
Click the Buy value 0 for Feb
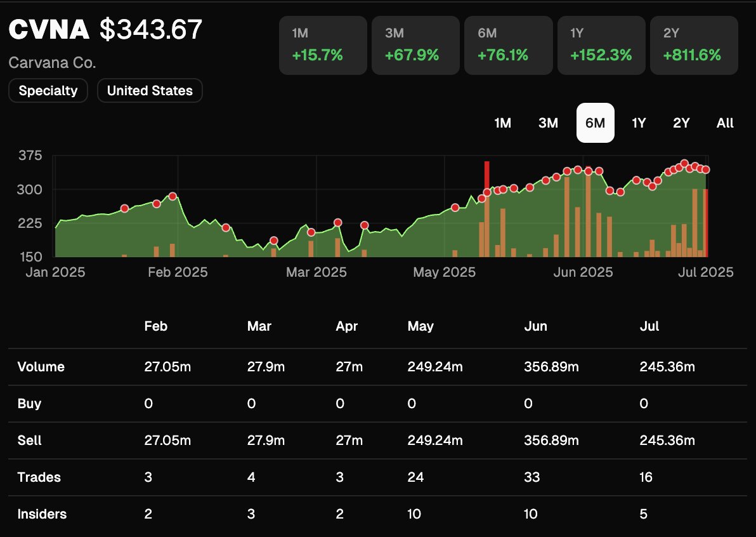pyautogui.click(x=148, y=404)
